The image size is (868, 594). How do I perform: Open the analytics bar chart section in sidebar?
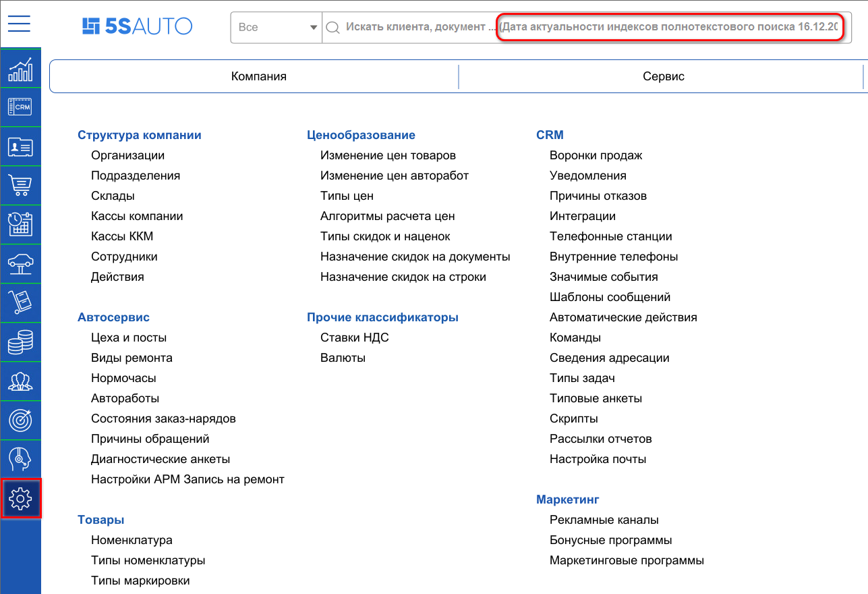[20, 67]
